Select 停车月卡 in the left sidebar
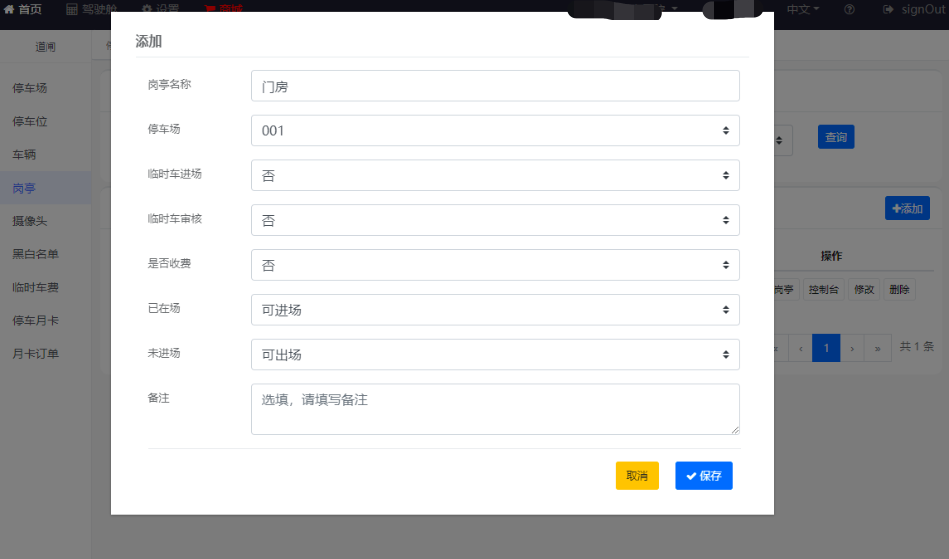The height and width of the screenshot is (559, 949). pos(35,321)
